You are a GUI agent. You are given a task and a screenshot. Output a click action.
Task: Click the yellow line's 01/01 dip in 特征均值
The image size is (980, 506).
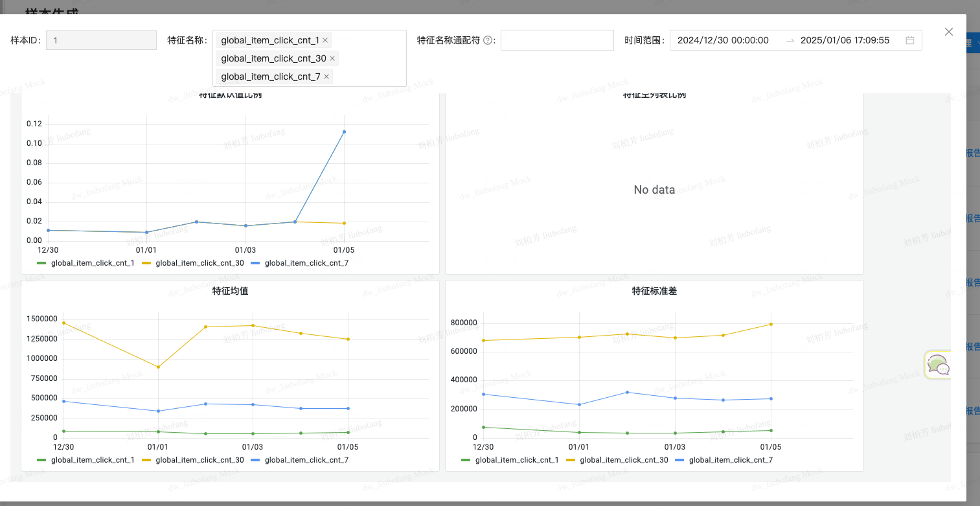tap(158, 367)
